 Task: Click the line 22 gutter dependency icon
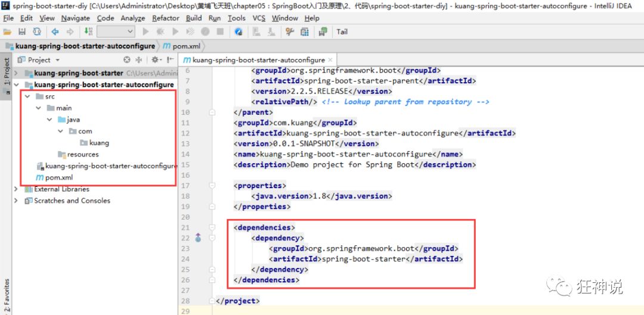(199, 238)
